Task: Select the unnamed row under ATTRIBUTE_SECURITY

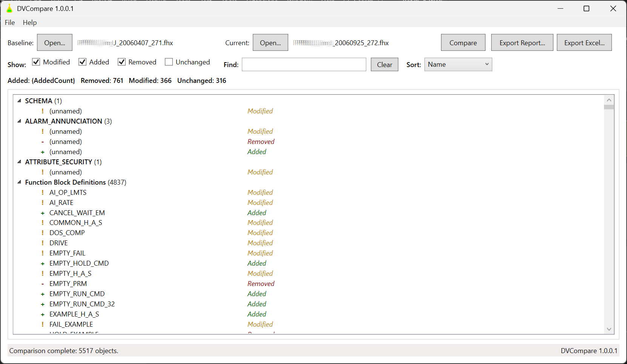Action: (66, 172)
